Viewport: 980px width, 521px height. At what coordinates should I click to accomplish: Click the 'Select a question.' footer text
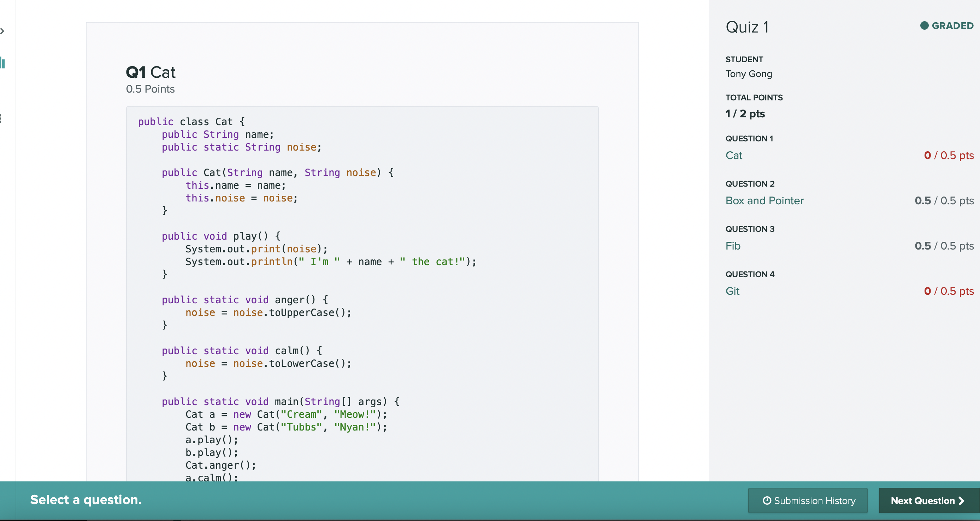pyautogui.click(x=86, y=500)
